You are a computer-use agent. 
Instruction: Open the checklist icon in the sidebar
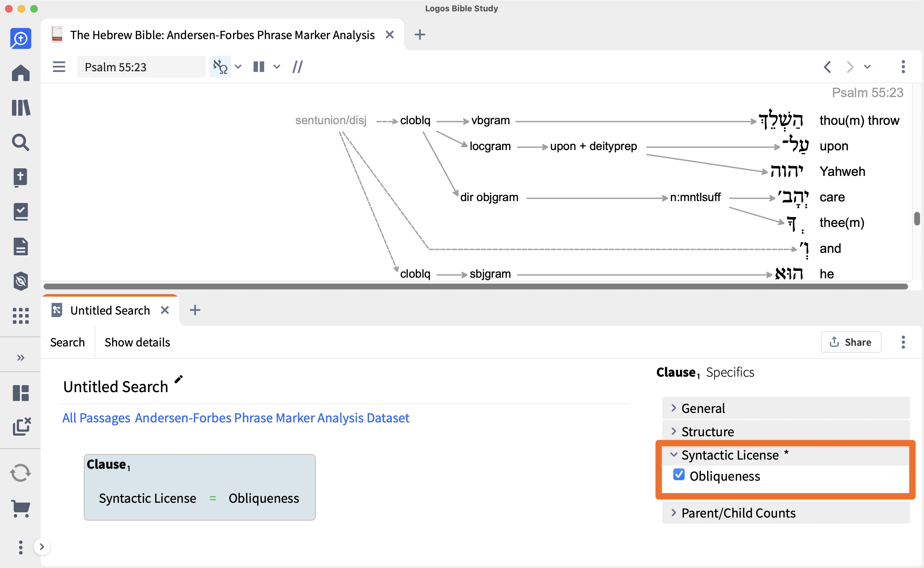(x=21, y=212)
